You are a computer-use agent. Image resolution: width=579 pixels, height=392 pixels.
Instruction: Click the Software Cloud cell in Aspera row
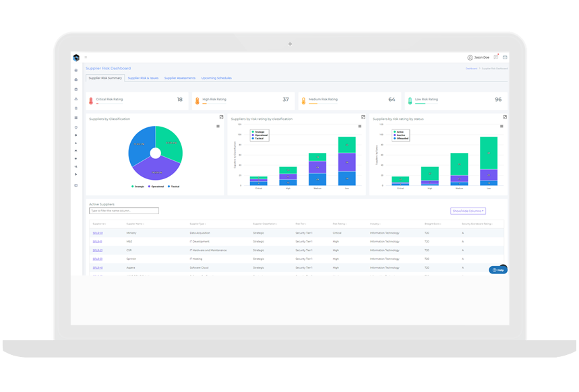[x=199, y=267]
